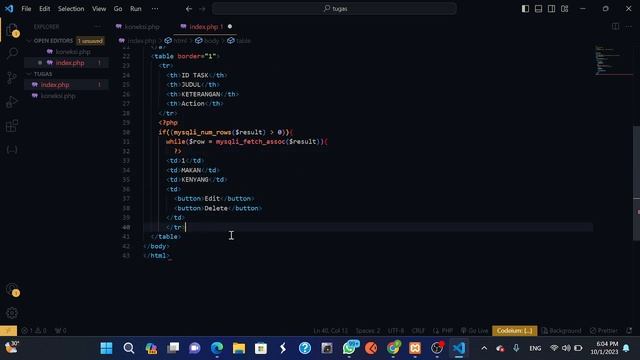Image resolution: width=640 pixels, height=360 pixels.
Task: Open the Go menu
Action: tap(118, 9)
